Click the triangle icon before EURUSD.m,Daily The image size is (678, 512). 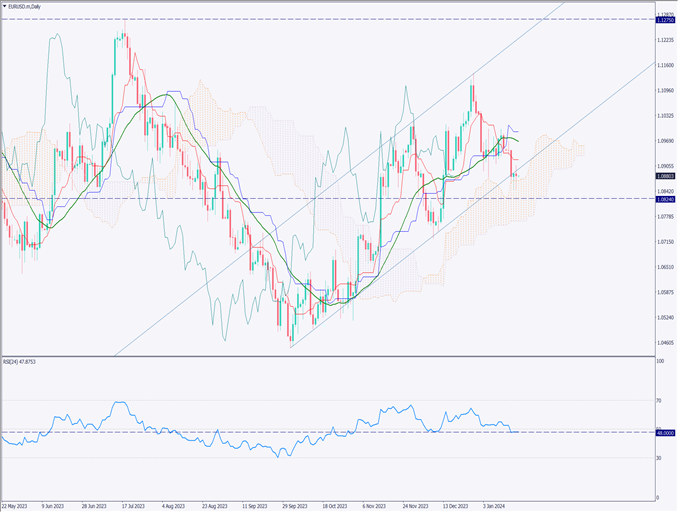(5, 6)
